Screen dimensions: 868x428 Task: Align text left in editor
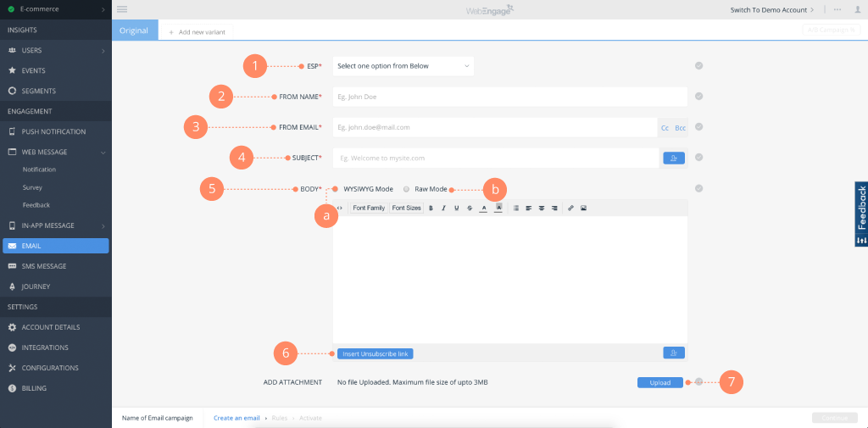[529, 208]
